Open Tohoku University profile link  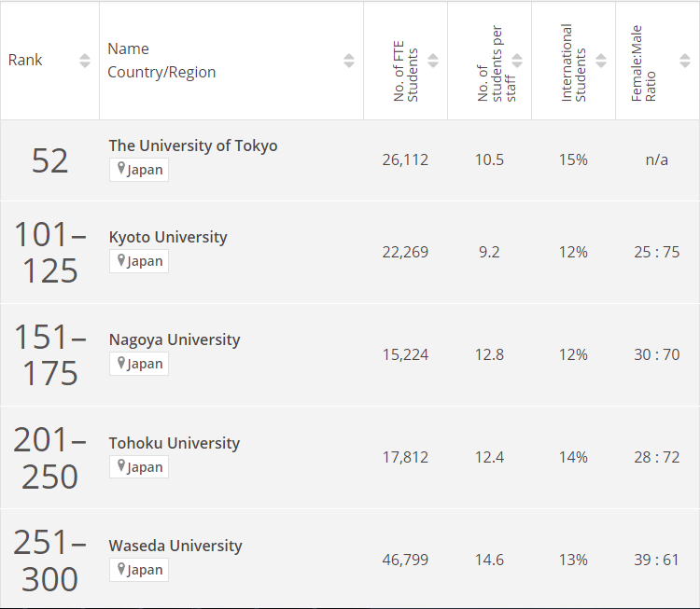coord(175,443)
